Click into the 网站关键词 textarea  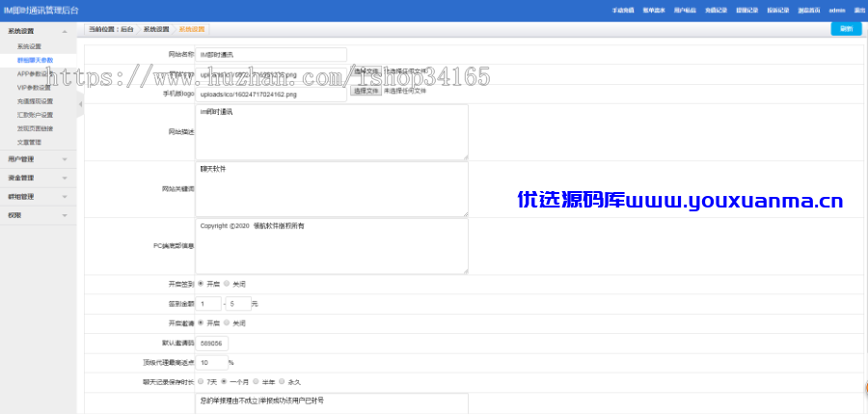pyautogui.click(x=332, y=189)
